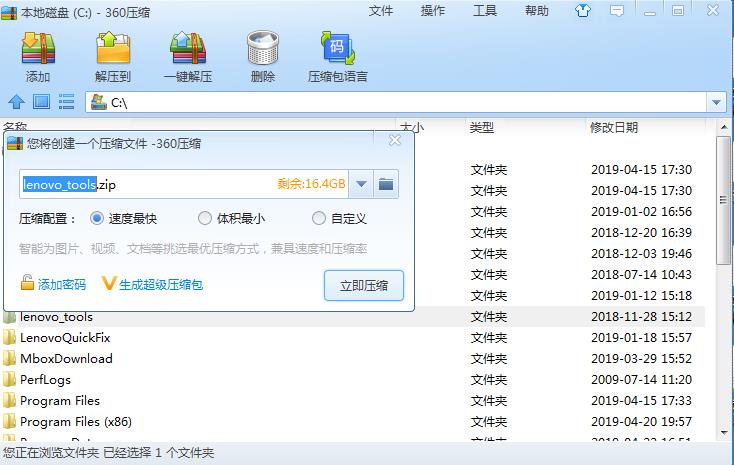
Task: Click the vertical scrollbar thumb of the file list
Action: coord(723,200)
